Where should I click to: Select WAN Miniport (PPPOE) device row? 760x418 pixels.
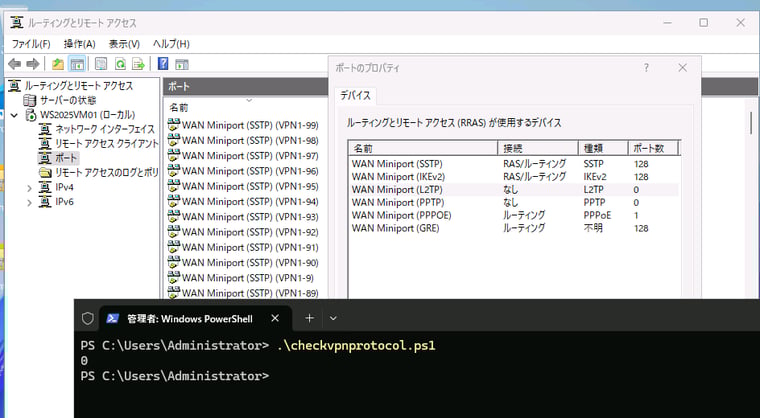coord(513,215)
